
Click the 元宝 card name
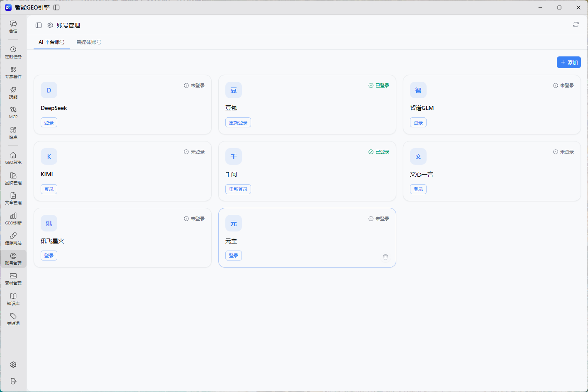pos(231,241)
